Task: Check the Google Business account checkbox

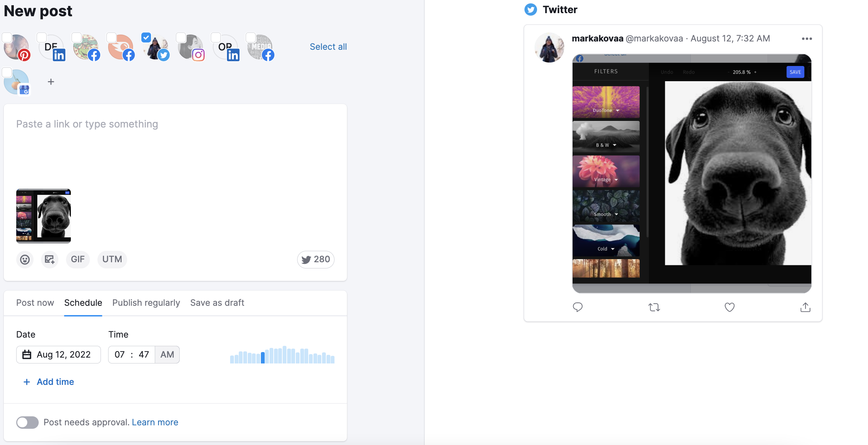Action: point(7,73)
